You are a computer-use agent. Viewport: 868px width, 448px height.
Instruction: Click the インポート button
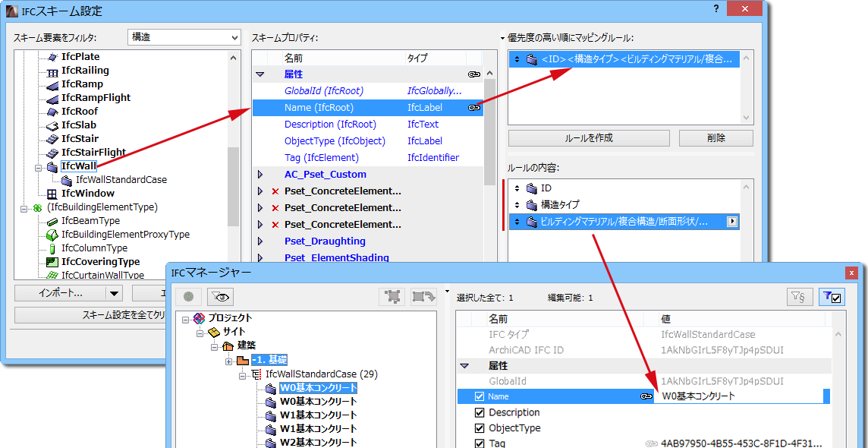(x=61, y=294)
